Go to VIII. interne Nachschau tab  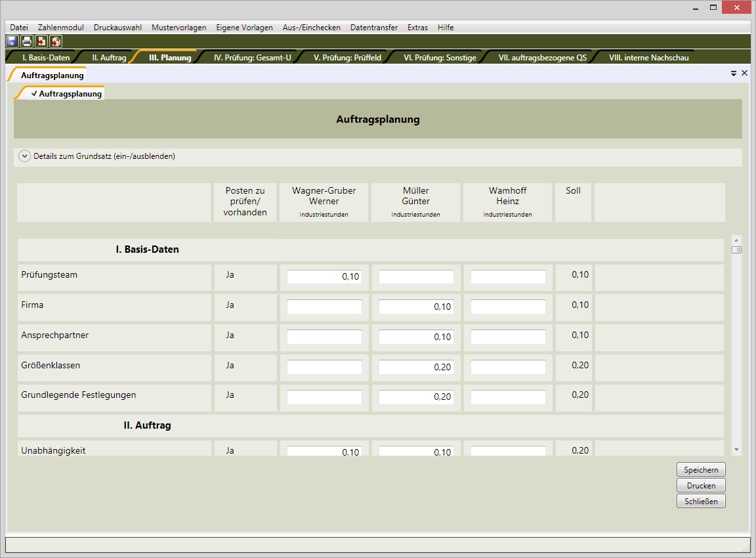click(648, 57)
